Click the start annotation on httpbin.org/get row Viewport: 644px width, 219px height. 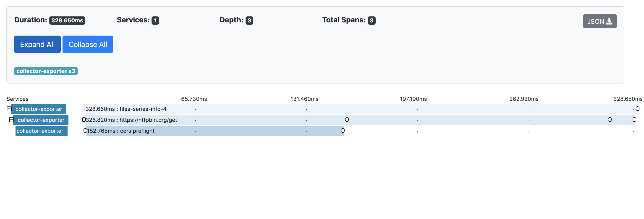84,120
